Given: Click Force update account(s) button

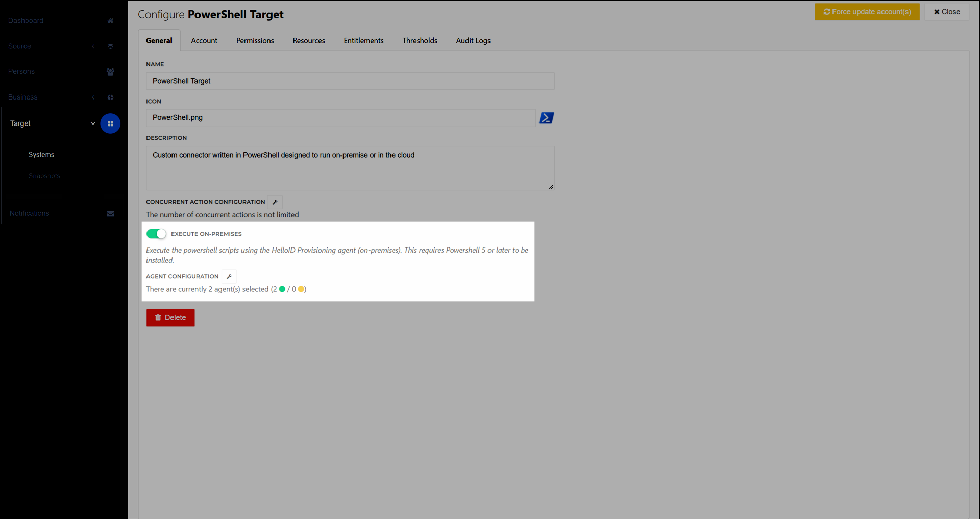Looking at the screenshot, I should tap(867, 12).
